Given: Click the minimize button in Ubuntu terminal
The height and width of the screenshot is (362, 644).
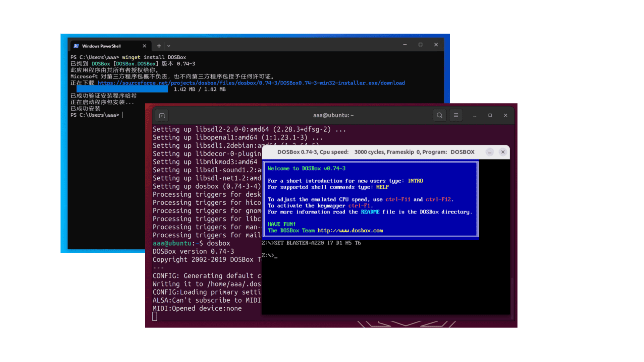Looking at the screenshot, I should point(475,115).
